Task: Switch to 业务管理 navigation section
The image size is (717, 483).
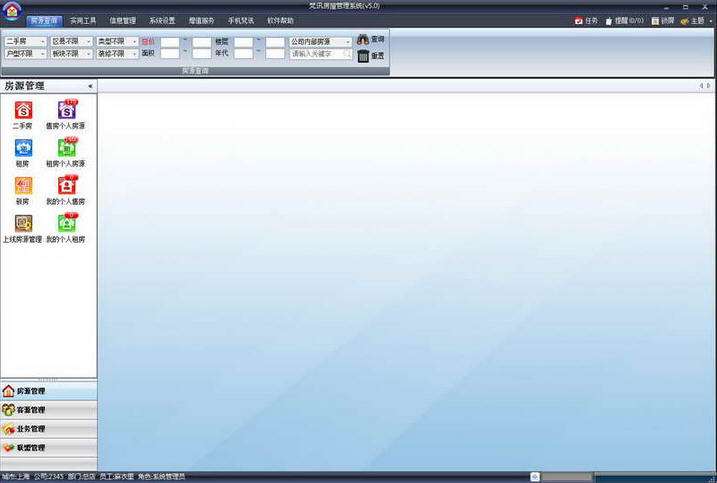Action: click(48, 429)
